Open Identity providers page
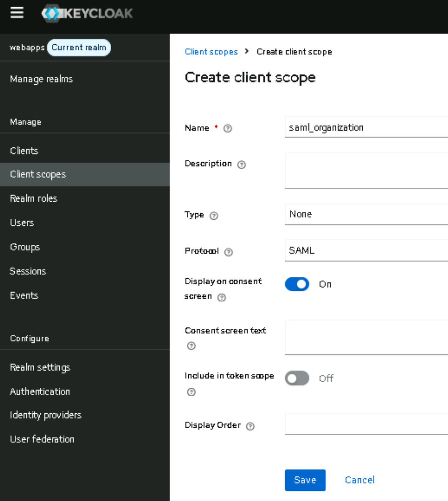The height and width of the screenshot is (501, 448). click(x=45, y=415)
